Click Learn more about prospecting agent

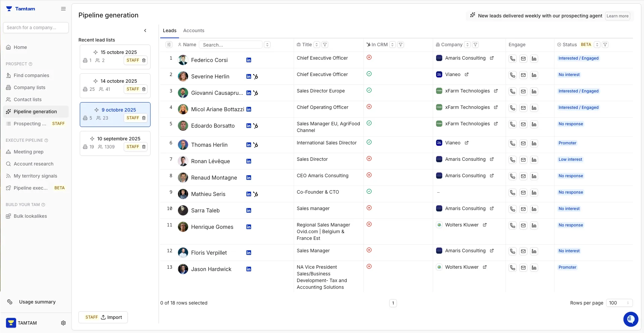coord(618,16)
